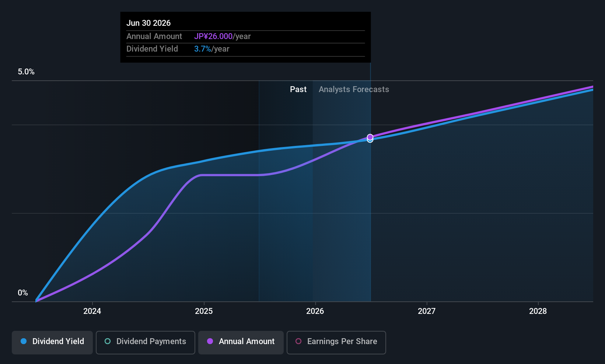Select the purple Annual Amount data point marker
Screen dimensions: 605x364
click(x=370, y=137)
